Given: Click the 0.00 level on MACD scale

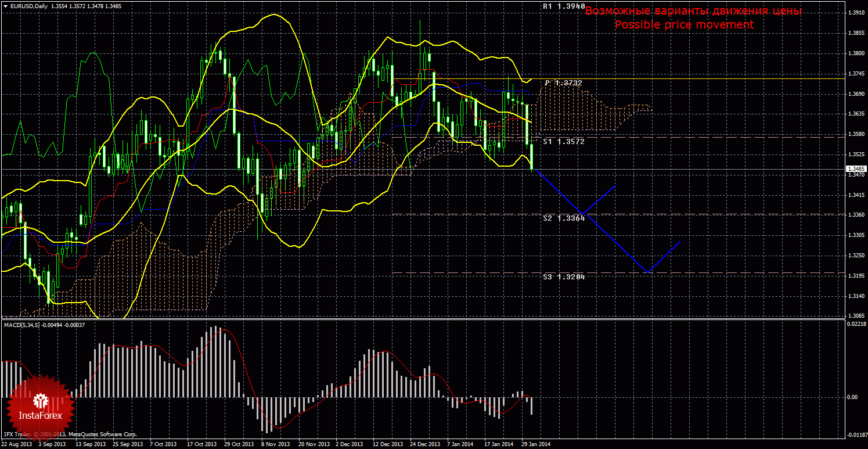Looking at the screenshot, I should coord(852,397).
